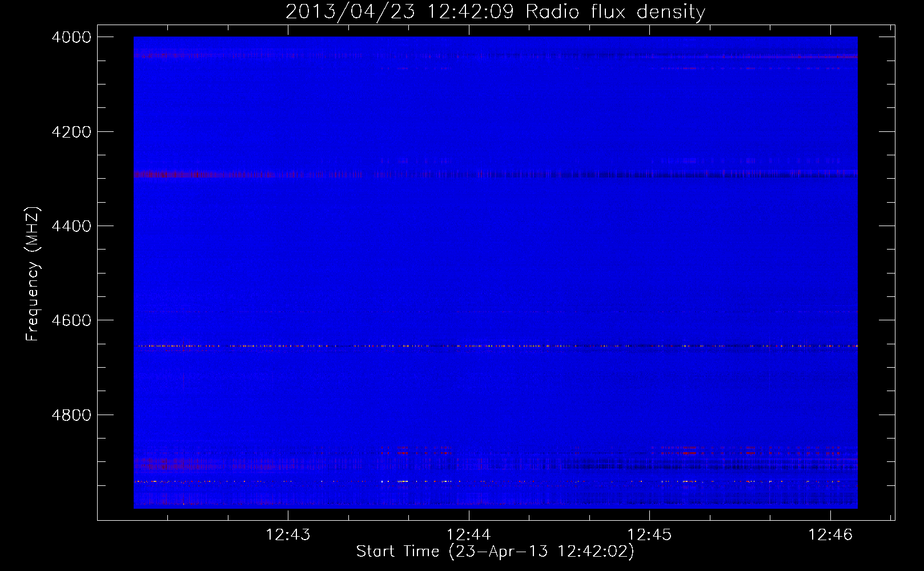Click the 12:46 time tick label
This screenshot has height=571, width=924.
click(830, 535)
